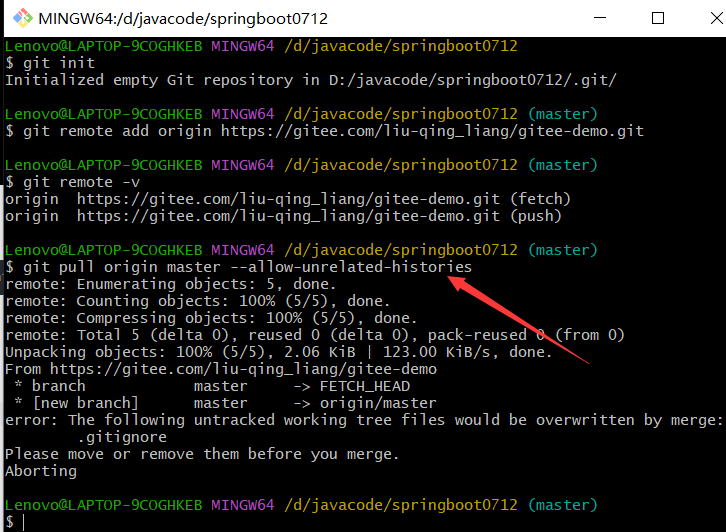Image resolution: width=726 pixels, height=532 pixels.
Task: Click the 'error: The following untracked working tree' line
Action: pyautogui.click(x=364, y=420)
